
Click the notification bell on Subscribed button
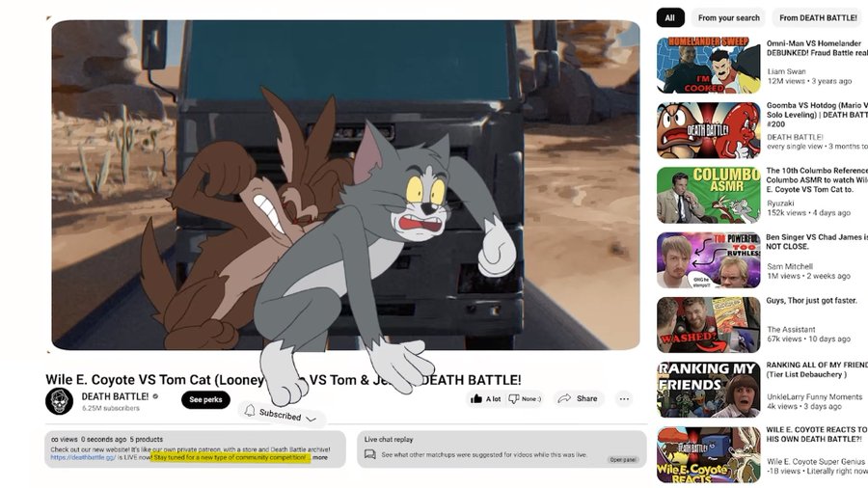250,410
